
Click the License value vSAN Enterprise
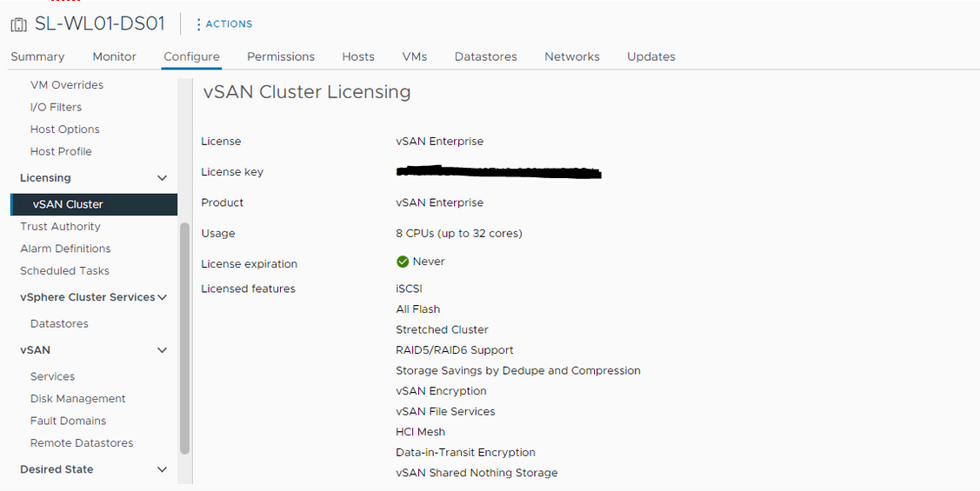439,141
